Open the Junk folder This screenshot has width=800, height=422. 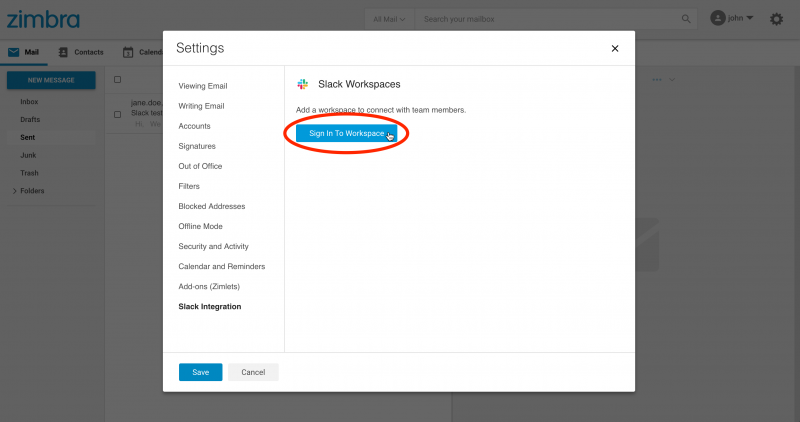click(x=28, y=155)
